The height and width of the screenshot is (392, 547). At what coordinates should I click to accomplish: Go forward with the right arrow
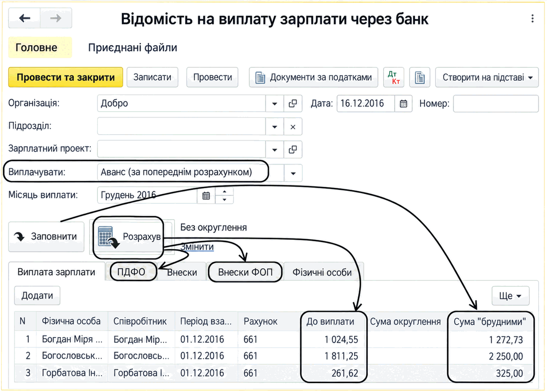tap(56, 18)
